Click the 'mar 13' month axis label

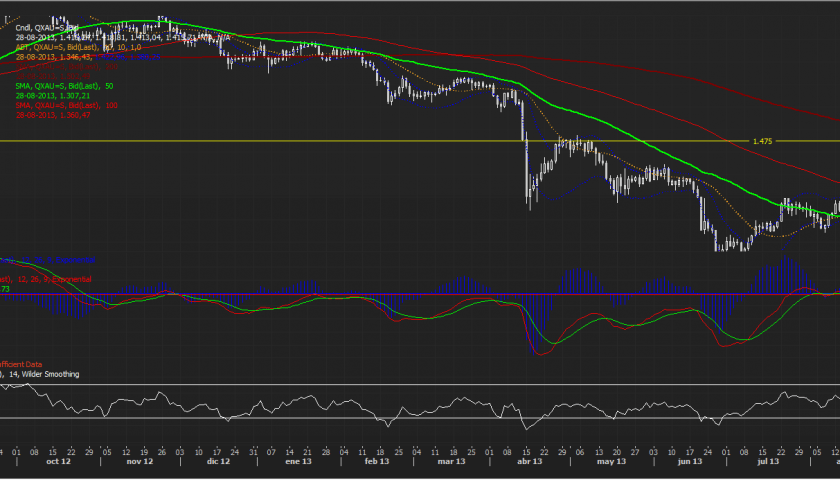[x=451, y=462]
